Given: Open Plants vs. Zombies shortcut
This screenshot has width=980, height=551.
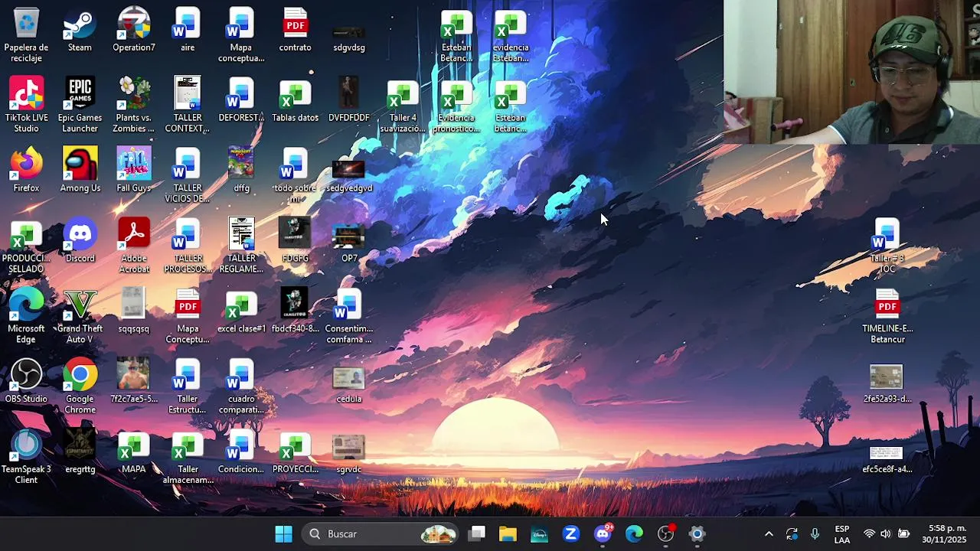Looking at the screenshot, I should click(x=134, y=105).
